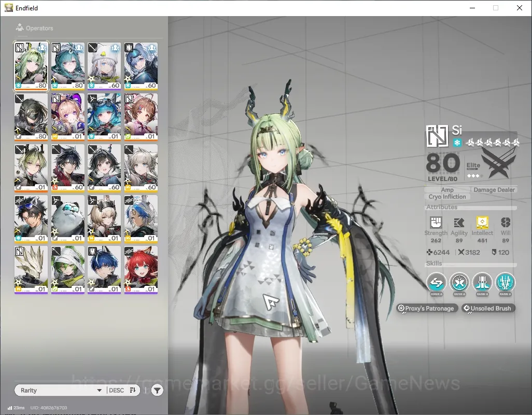Toggle the DESC sort order

[122, 390]
